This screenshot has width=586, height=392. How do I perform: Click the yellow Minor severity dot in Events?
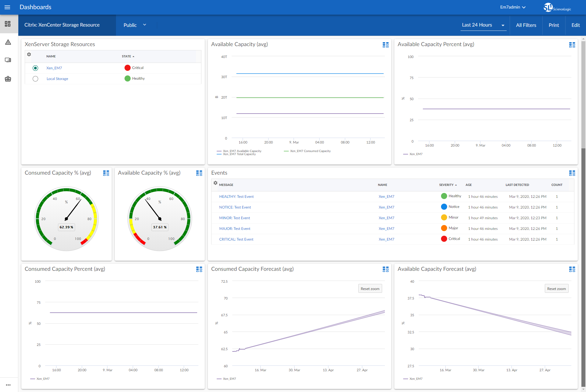tap(444, 217)
